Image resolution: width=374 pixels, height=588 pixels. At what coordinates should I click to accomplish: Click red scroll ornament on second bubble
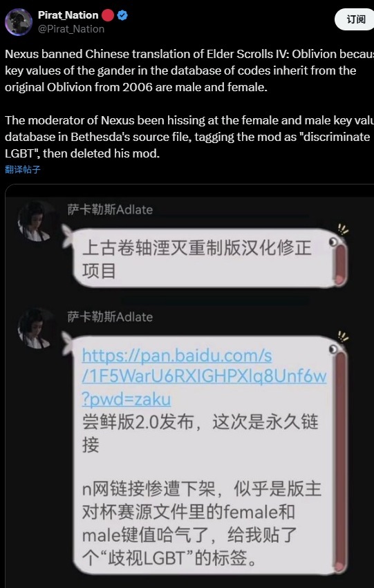click(341, 462)
